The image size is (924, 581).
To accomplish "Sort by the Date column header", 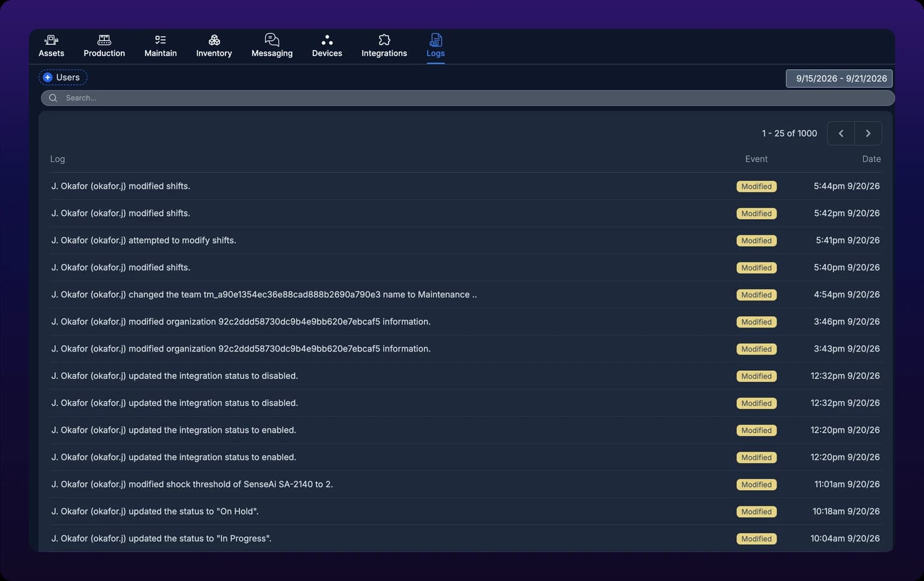I will tap(871, 159).
